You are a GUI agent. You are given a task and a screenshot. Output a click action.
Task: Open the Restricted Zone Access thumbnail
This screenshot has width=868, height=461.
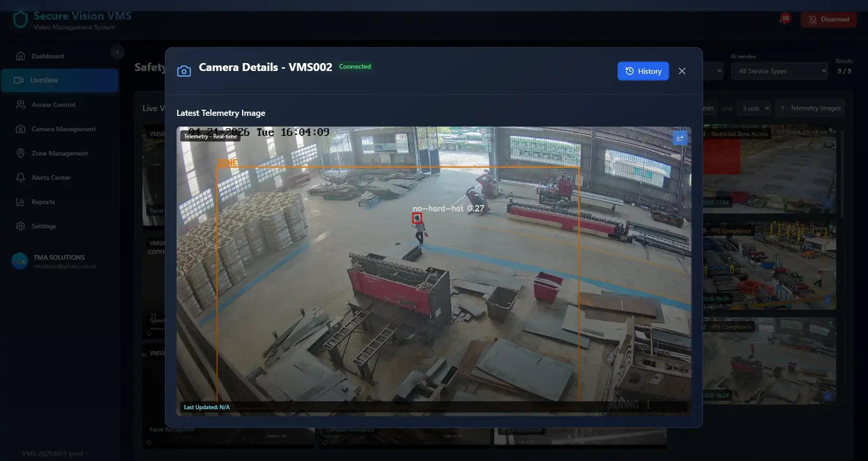tap(769, 169)
